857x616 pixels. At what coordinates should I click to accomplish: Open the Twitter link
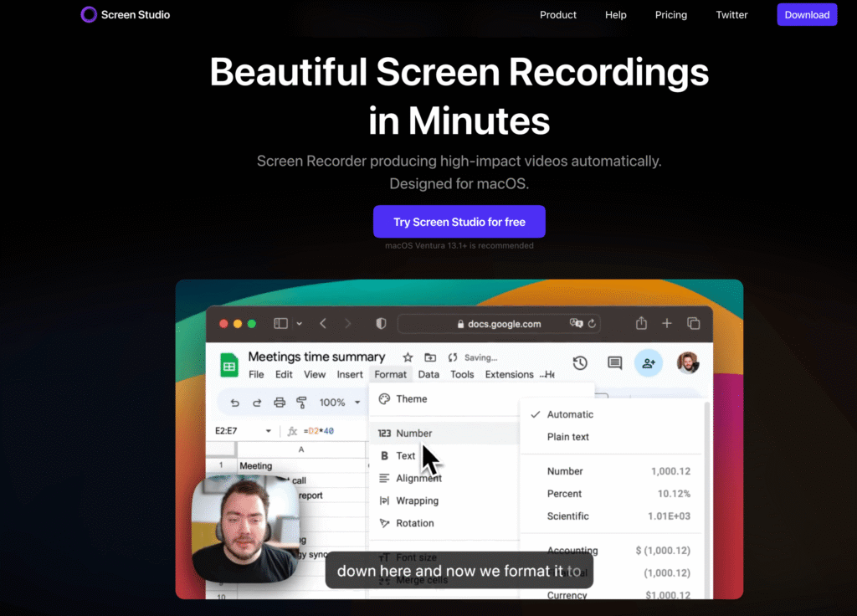point(731,15)
